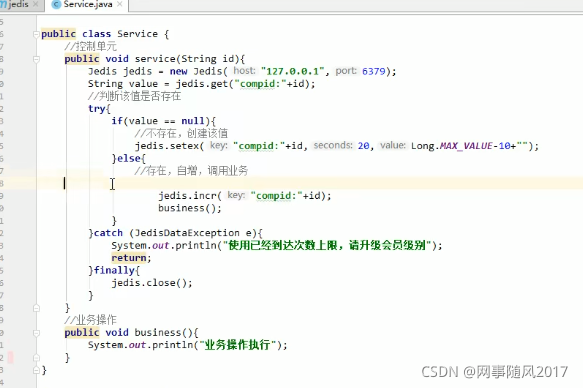Click the port value 6379
This screenshot has width=583, height=388.
(373, 71)
